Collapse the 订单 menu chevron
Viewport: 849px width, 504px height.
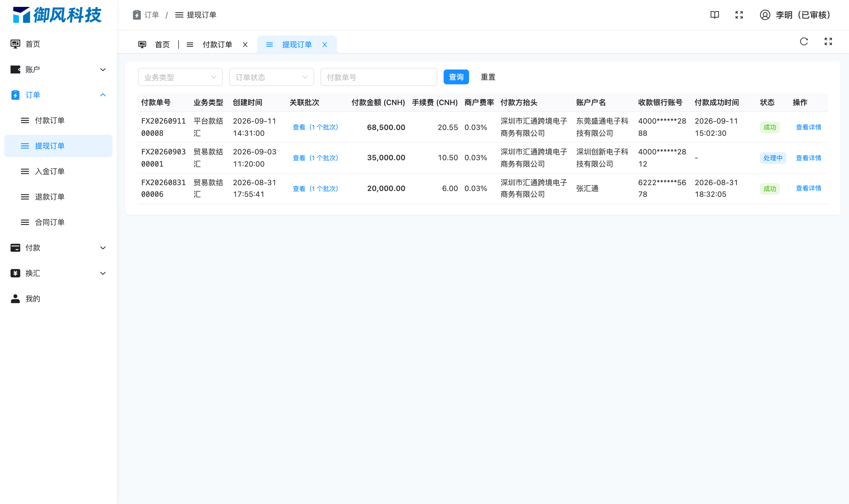click(103, 95)
